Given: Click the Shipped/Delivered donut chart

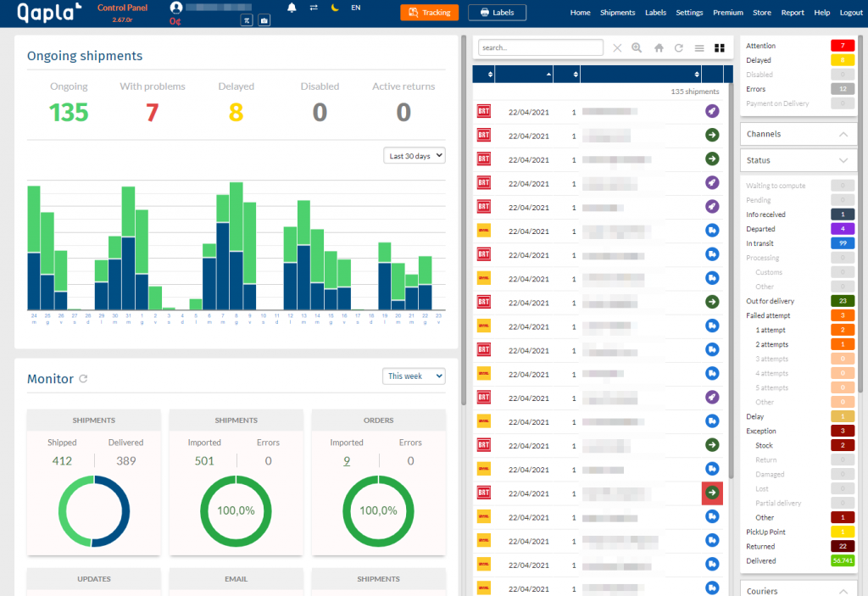Looking at the screenshot, I should pyautogui.click(x=94, y=511).
